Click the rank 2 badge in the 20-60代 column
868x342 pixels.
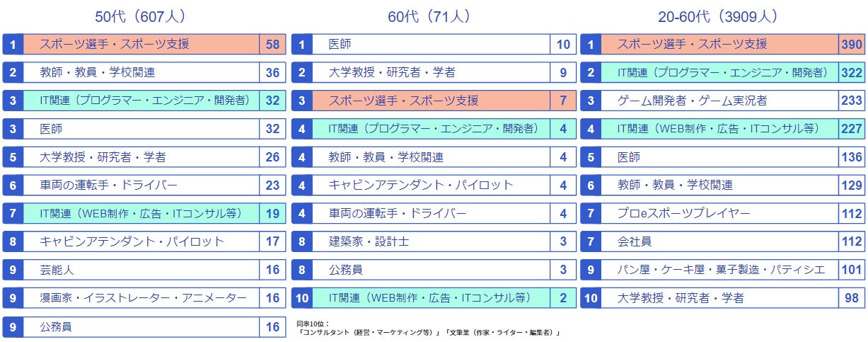point(591,72)
